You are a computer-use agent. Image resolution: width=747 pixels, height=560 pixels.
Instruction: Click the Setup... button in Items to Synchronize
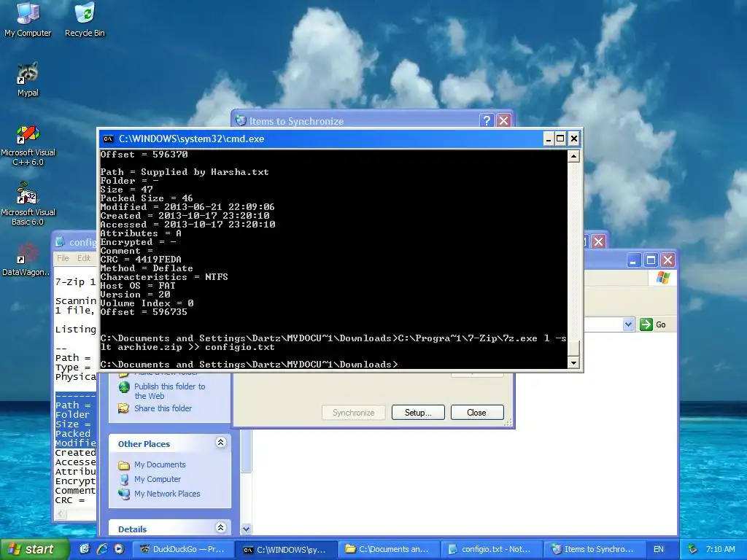pos(418,413)
